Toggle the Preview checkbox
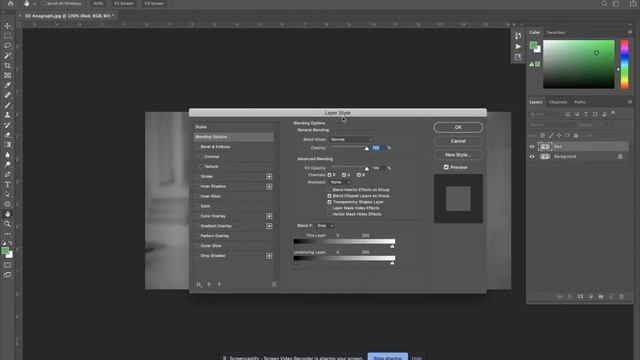Screen dimensions: 640x360 (446, 167)
